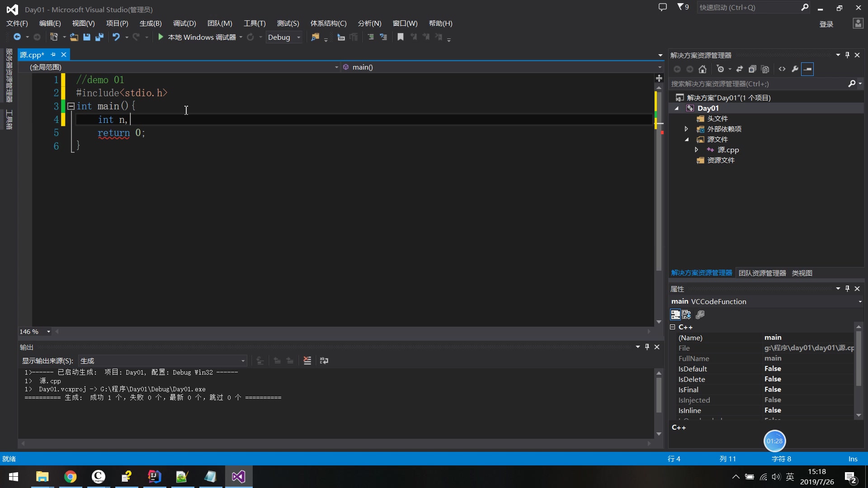Viewport: 868px width, 488px height.
Task: Switch to 团队资源管理器 tab
Action: (762, 273)
